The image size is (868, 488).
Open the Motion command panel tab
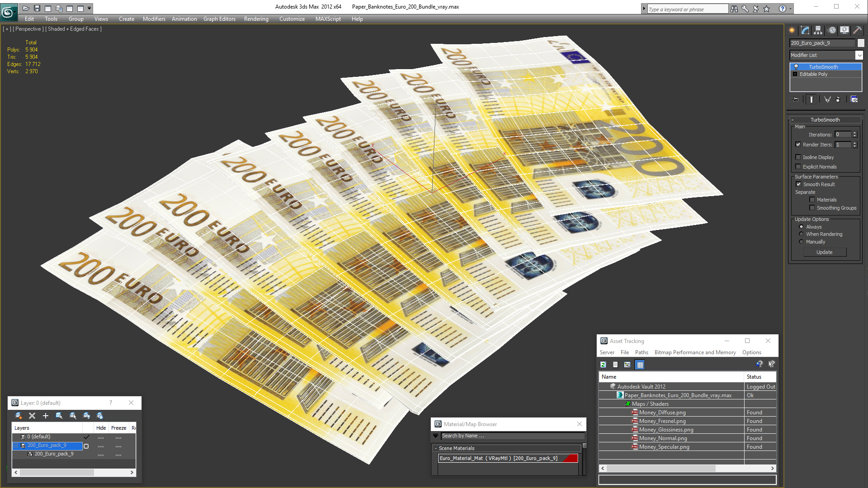832,30
